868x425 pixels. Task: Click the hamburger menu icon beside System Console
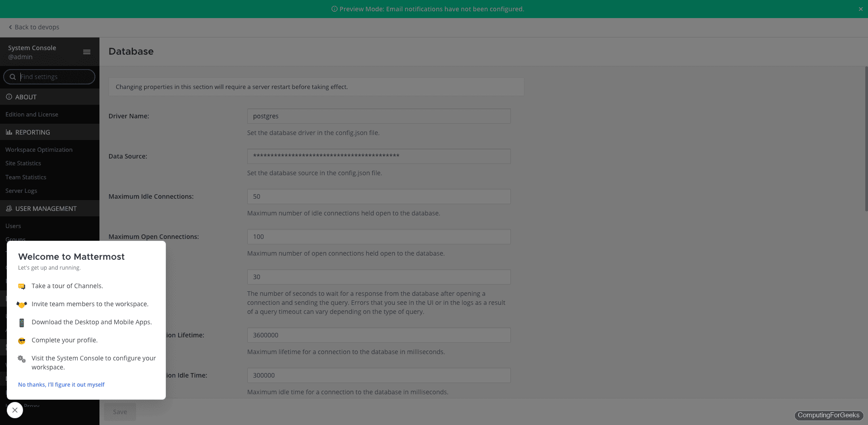87,52
